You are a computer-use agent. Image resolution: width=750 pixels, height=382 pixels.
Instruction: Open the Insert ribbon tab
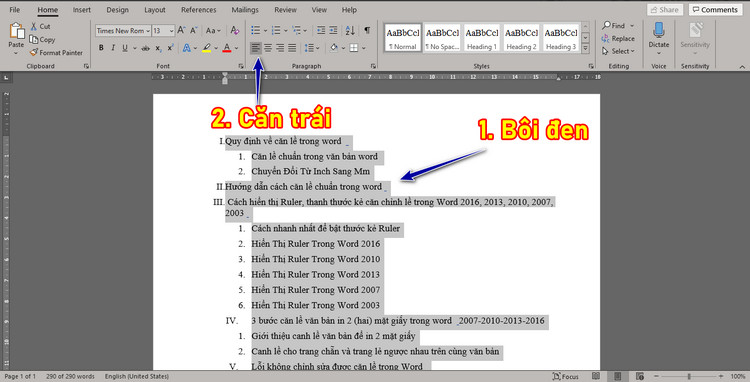pyautogui.click(x=82, y=10)
